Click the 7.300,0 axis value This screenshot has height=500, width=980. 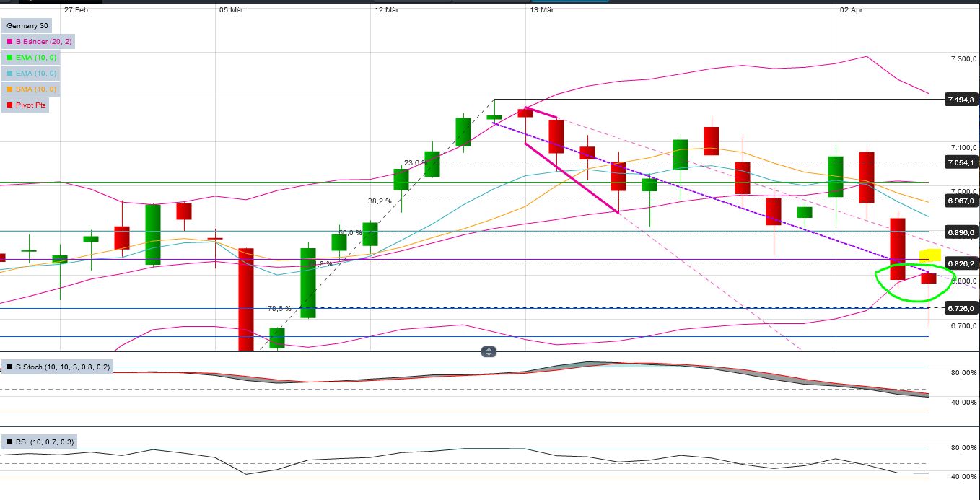coord(963,58)
